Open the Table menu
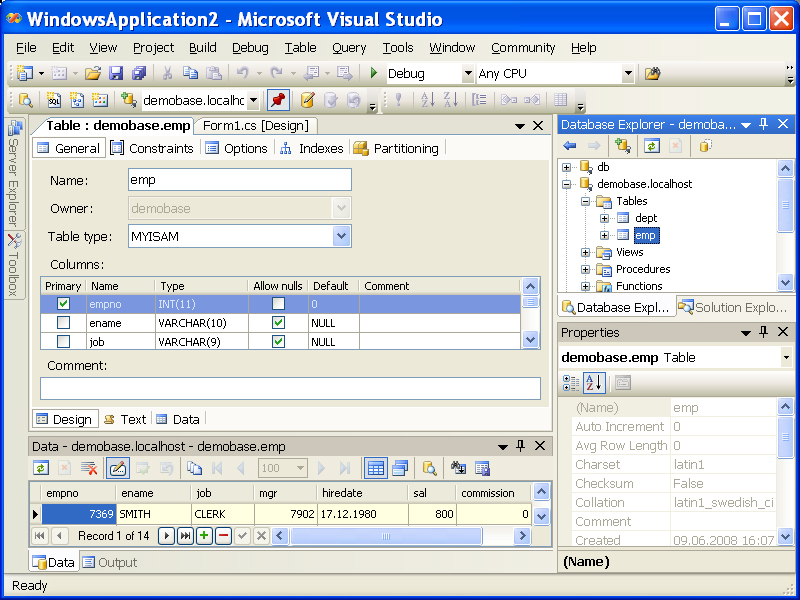 [x=300, y=47]
